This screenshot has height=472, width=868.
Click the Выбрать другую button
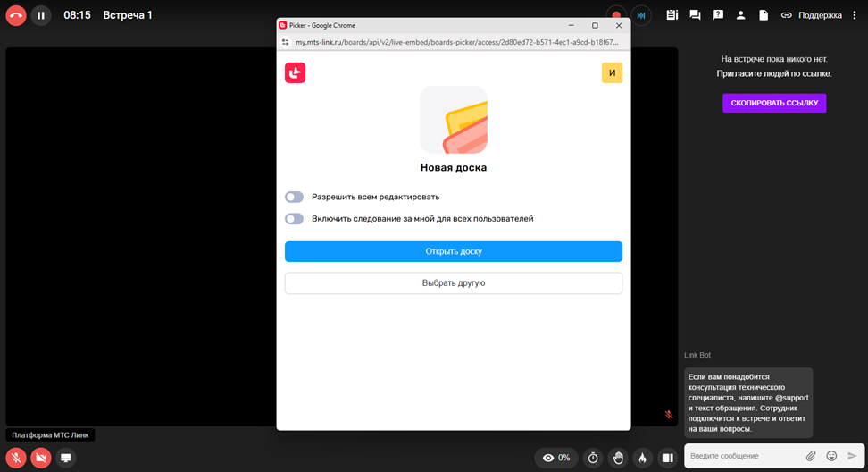pos(454,283)
